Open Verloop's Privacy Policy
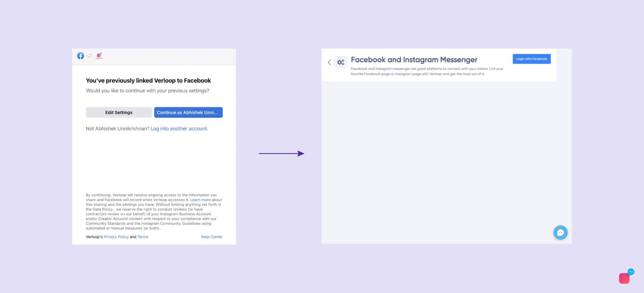 click(x=116, y=237)
